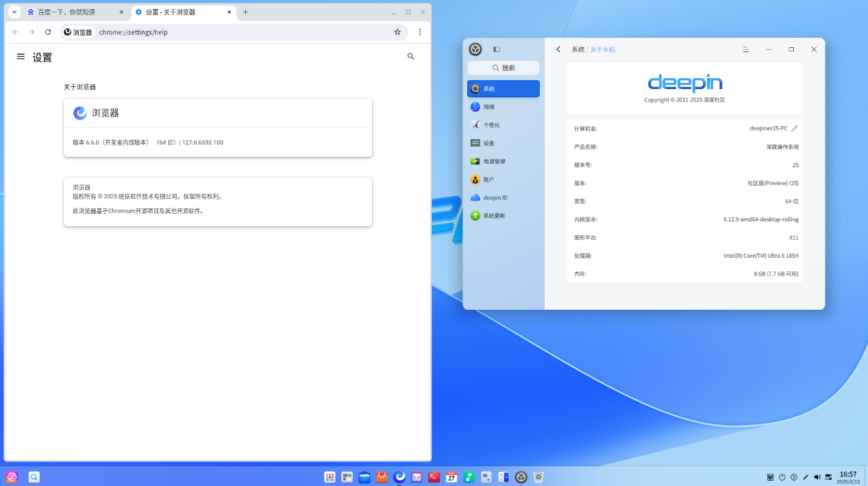The width and height of the screenshot is (868, 486).
Task: Open 系统更新 in the sidebar
Action: tap(504, 216)
